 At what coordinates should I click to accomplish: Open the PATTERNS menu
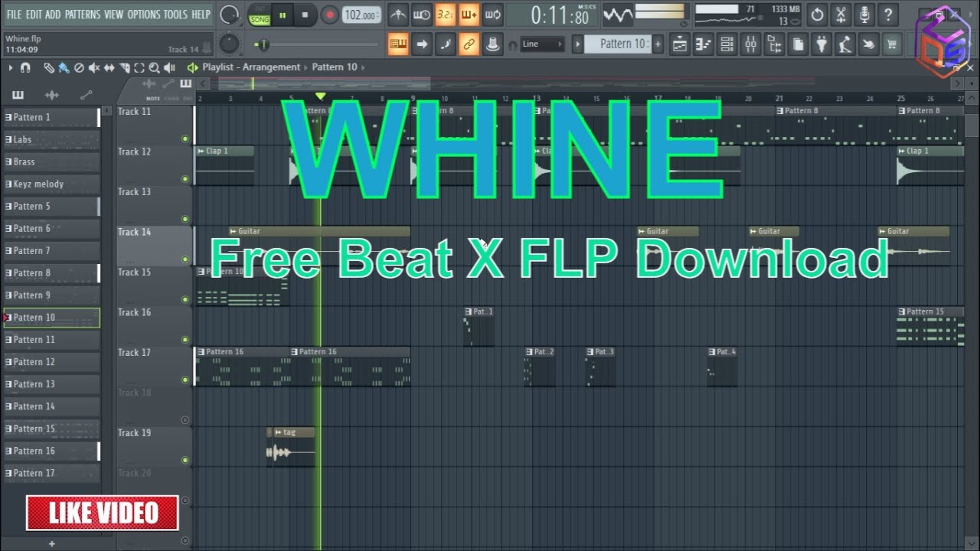[83, 15]
